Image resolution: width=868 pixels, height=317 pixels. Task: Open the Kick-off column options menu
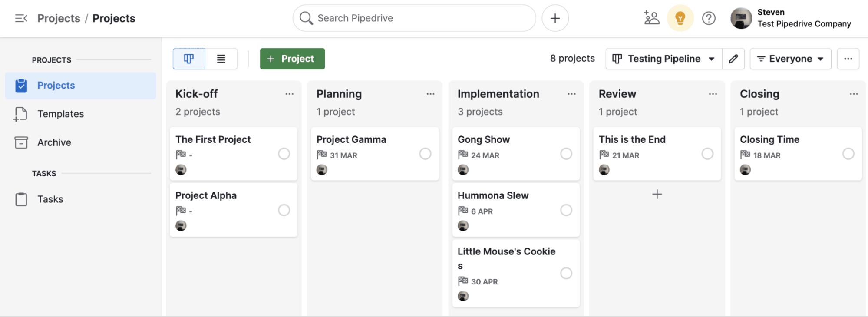290,93
